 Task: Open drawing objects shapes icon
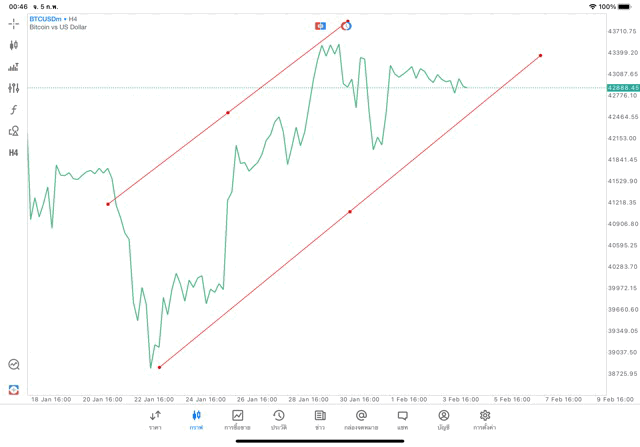coord(14,131)
